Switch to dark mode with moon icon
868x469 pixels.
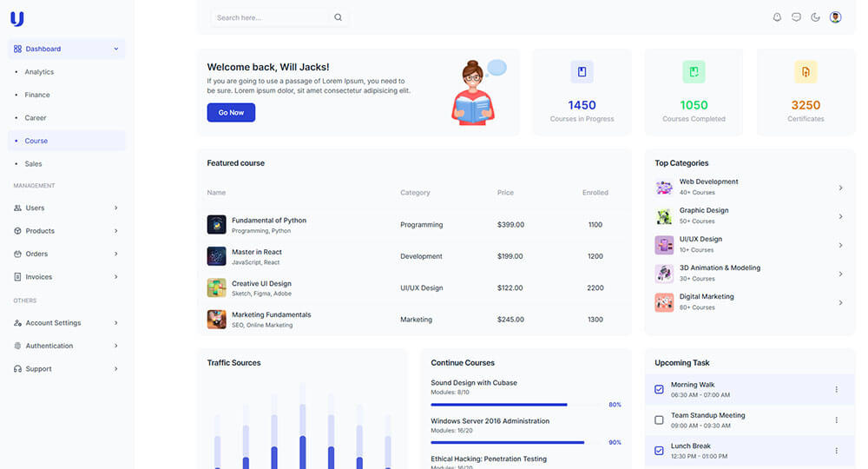(815, 17)
